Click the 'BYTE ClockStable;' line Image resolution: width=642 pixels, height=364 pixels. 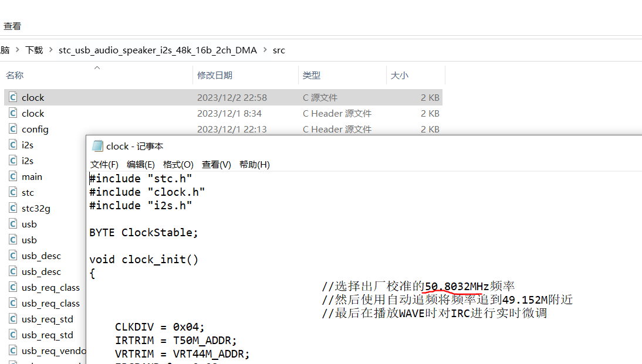pos(144,232)
